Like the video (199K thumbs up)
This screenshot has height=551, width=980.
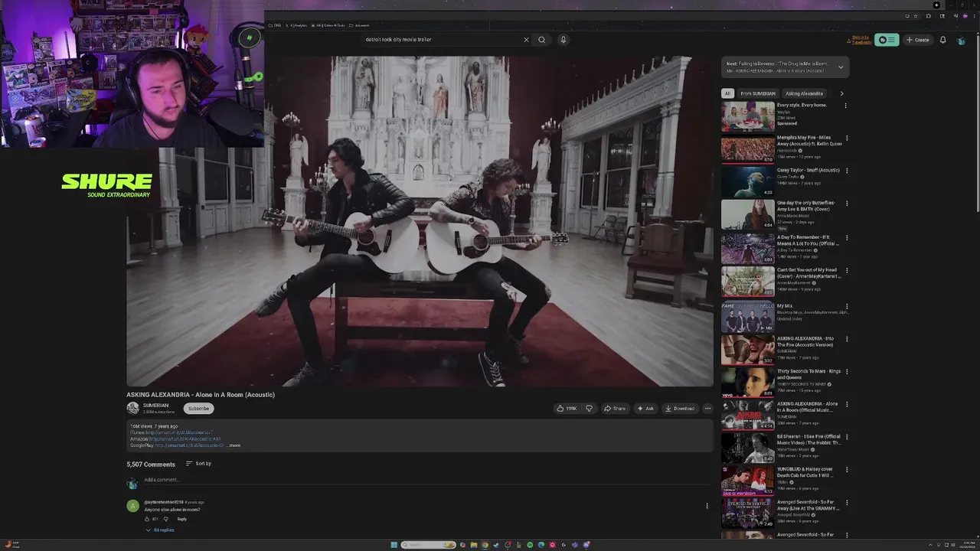coord(567,409)
